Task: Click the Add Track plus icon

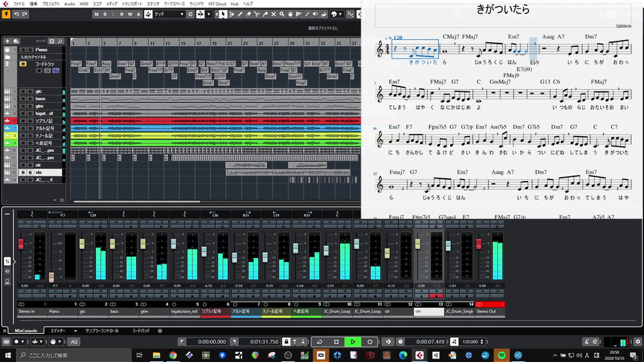Action: 7,41
